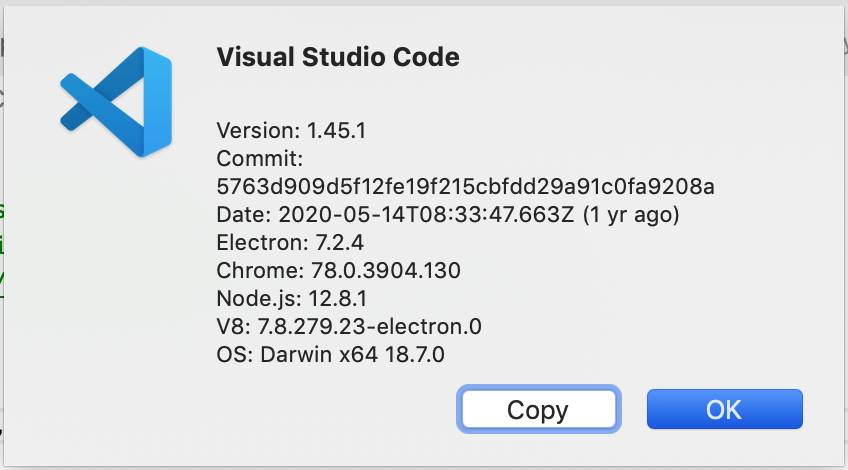Copy the version info with Copy button

click(537, 410)
